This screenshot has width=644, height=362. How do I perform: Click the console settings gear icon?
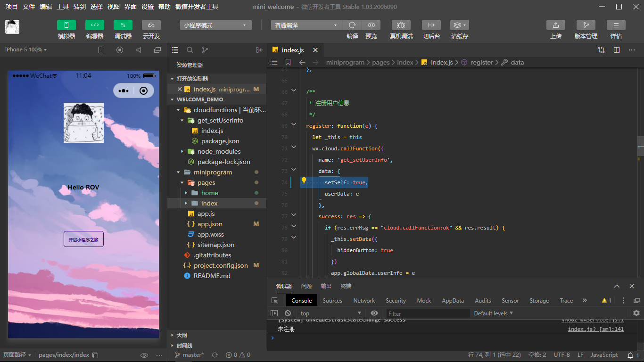pyautogui.click(x=636, y=313)
